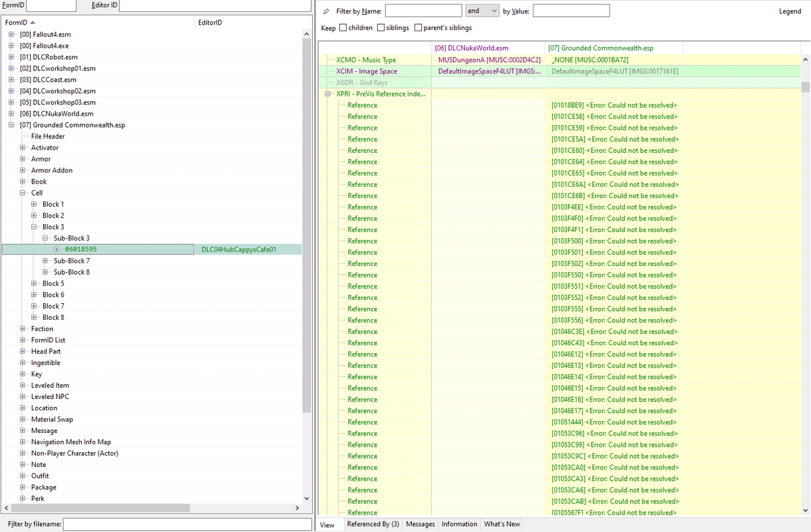Screen dimensions: 811x532
Task: Collapse Block 3 under Cell
Action: [34, 227]
